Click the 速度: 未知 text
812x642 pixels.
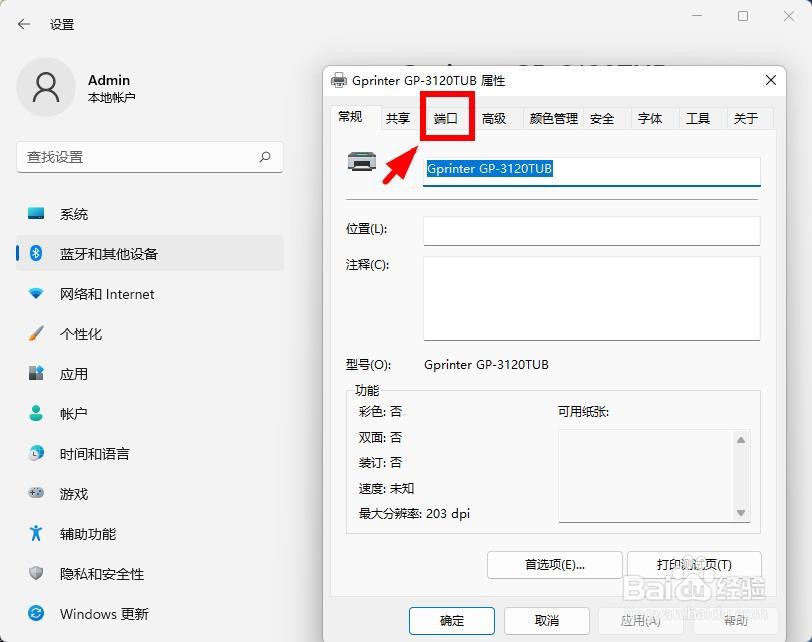[386, 488]
